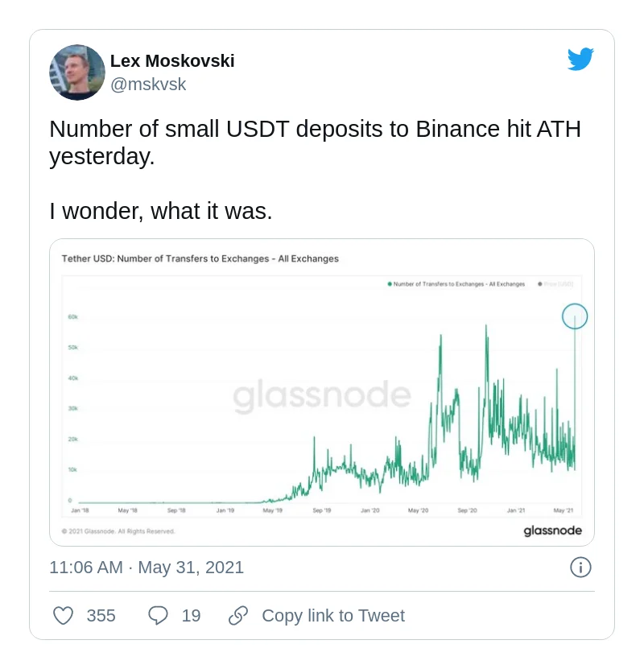Like the tweet with the heart icon

click(63, 616)
